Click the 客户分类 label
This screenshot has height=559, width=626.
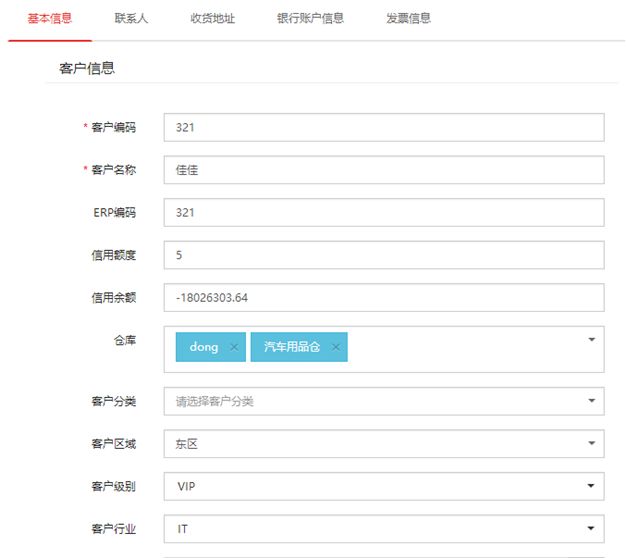114,401
